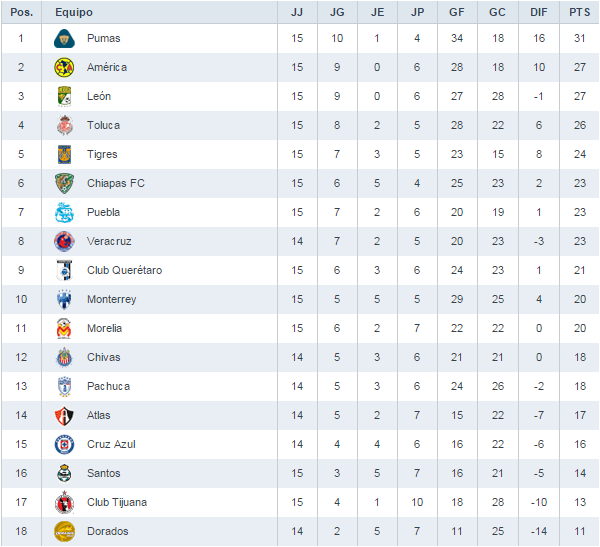Image resolution: width=600 pixels, height=547 pixels.
Task: Select the Pachuca team name
Action: [108, 386]
